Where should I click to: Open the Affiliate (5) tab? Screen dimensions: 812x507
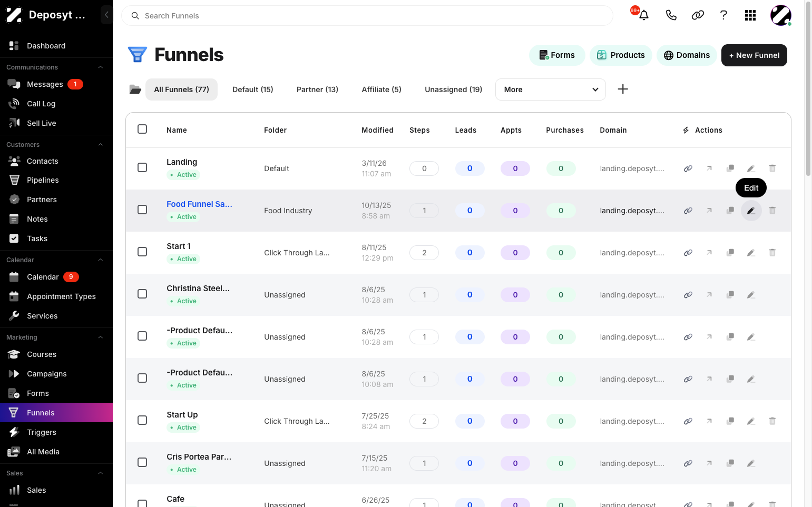[x=381, y=90]
